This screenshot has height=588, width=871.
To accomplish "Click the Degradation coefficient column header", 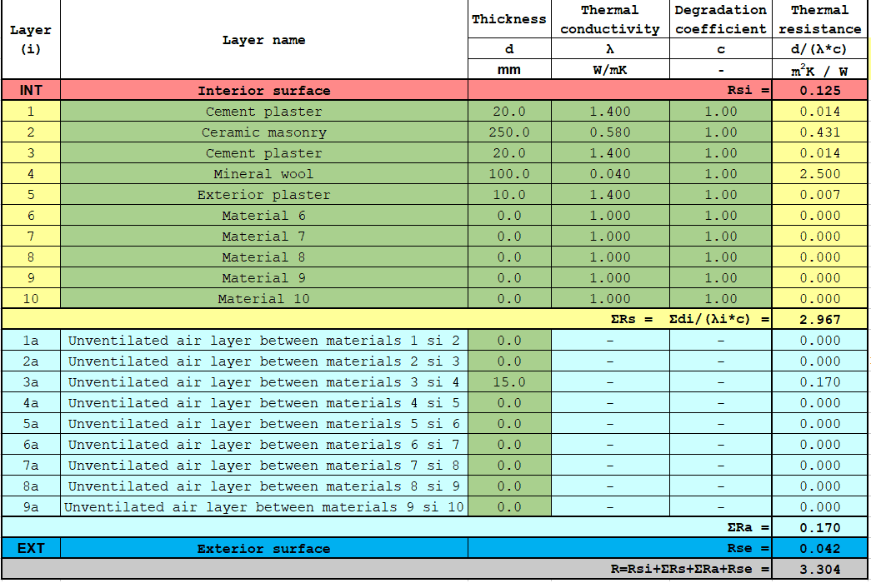I will [720, 19].
